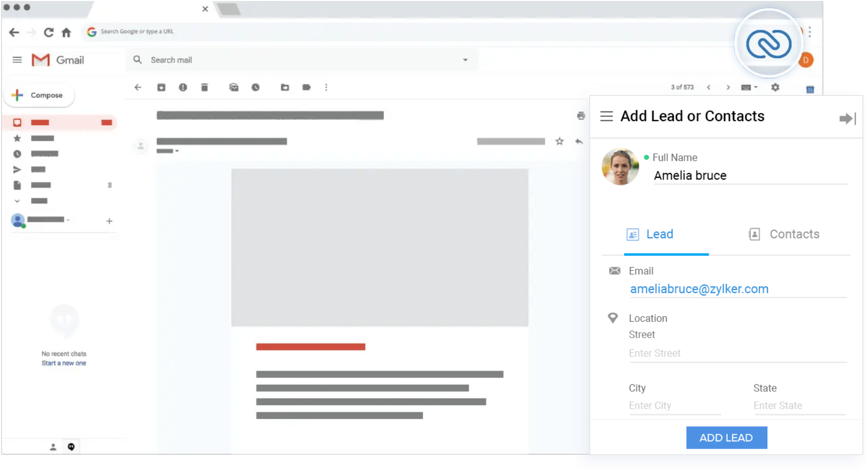Mark the email as unread
The image size is (868, 471).
click(234, 87)
